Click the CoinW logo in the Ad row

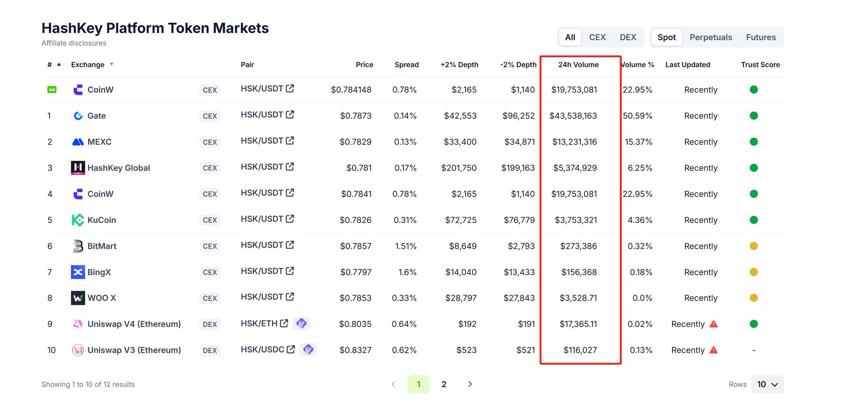78,90
